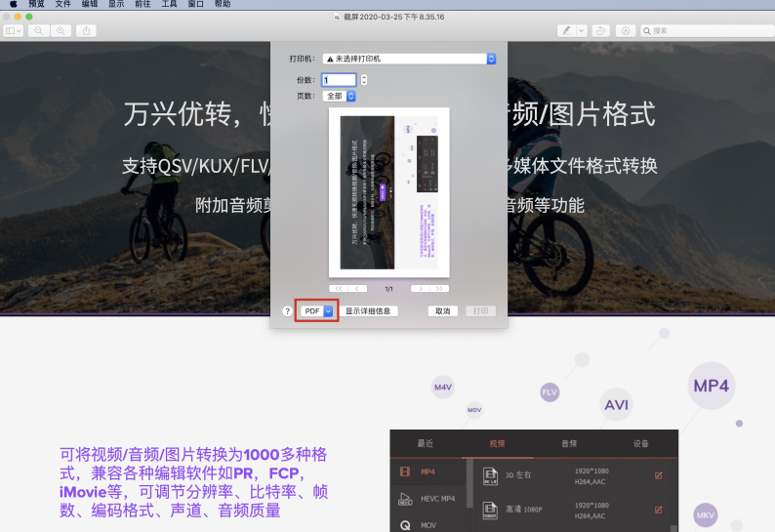Open the 工具 menu
Viewport: 775px width, 532px height.
click(169, 4)
